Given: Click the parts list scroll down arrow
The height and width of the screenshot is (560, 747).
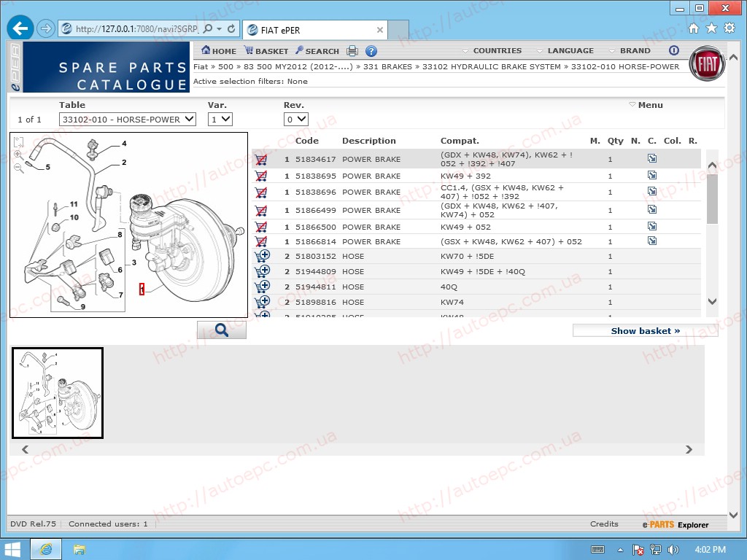Looking at the screenshot, I should (x=712, y=301).
